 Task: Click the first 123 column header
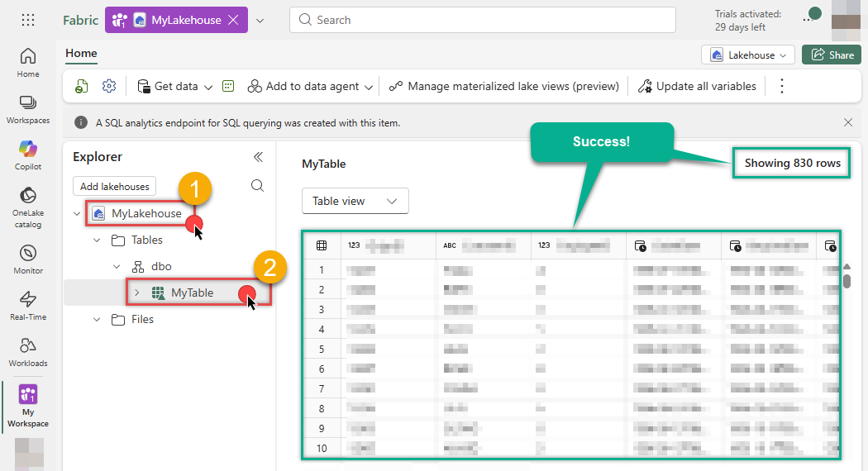(x=389, y=245)
